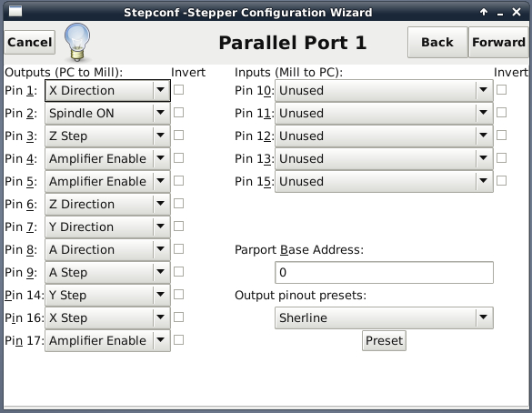Click the Forward button
532x413 pixels.
point(498,43)
